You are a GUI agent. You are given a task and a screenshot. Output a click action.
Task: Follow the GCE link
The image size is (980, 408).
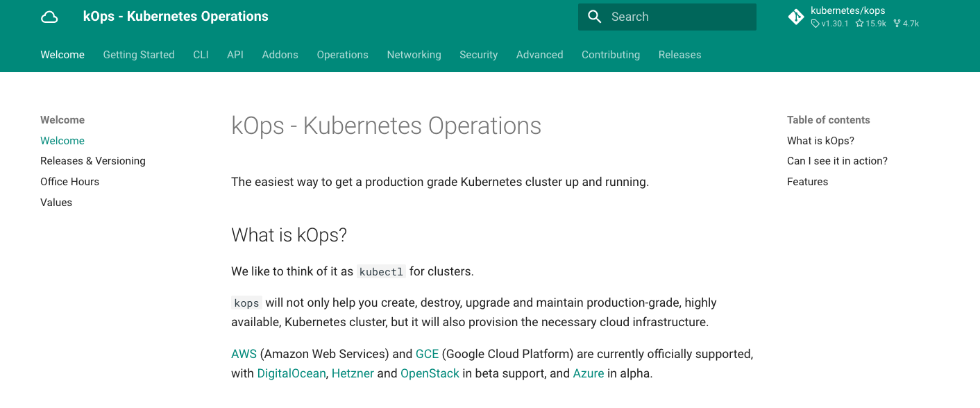pyautogui.click(x=428, y=354)
